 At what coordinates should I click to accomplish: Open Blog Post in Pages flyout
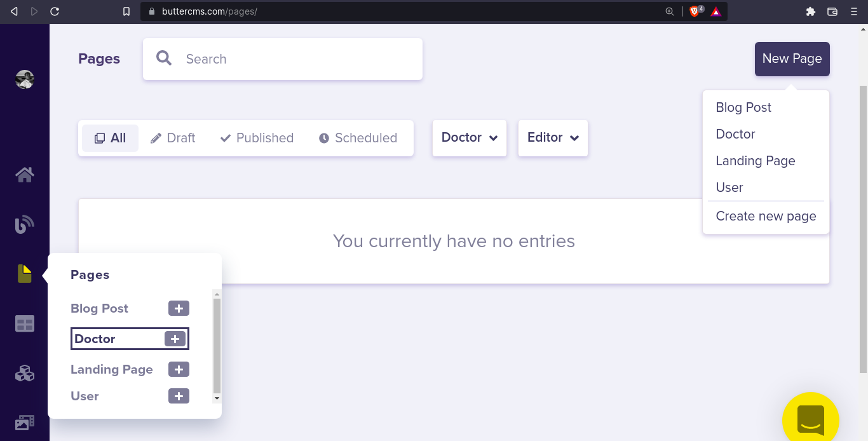[99, 308]
